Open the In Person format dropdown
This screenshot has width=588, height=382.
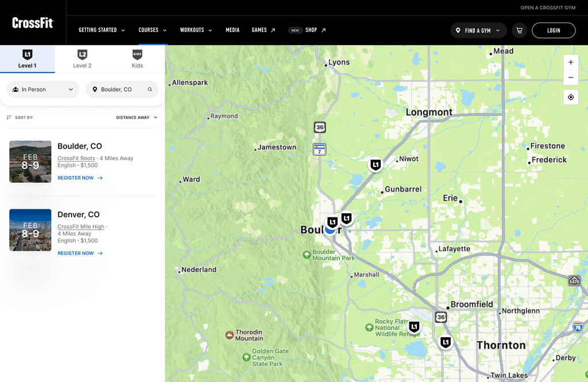point(42,89)
